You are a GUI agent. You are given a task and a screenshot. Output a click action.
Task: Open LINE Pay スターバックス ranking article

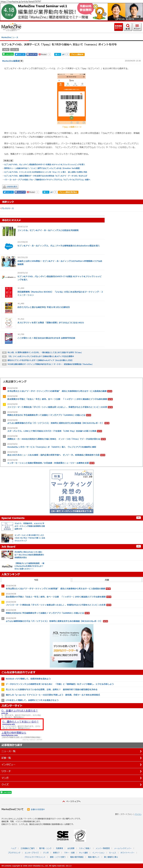(x=52, y=431)
